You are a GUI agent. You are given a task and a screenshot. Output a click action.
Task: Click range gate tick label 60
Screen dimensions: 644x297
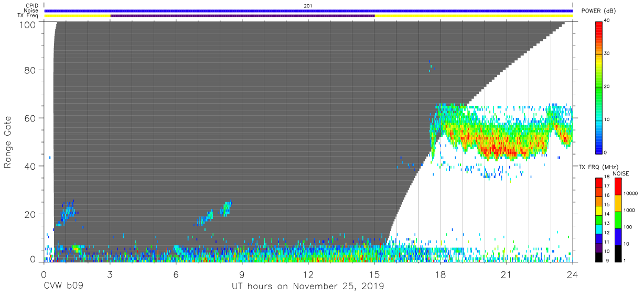click(x=30, y=118)
